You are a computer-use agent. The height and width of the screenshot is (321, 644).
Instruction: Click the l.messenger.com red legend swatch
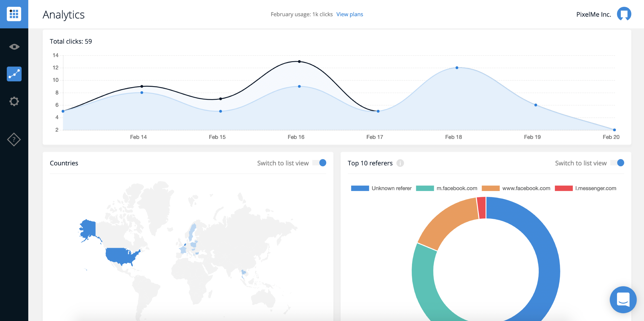click(564, 188)
